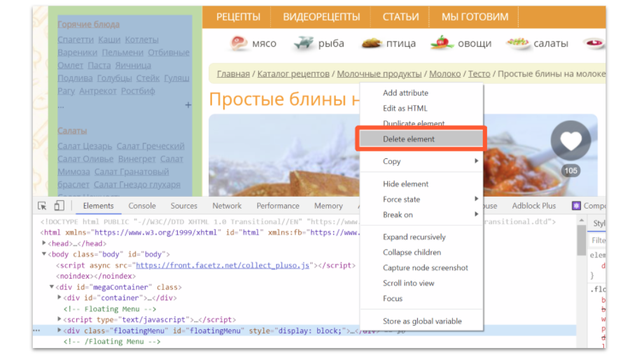644x355 pixels.
Task: Choose Capture node screenshot
Action: (421, 267)
